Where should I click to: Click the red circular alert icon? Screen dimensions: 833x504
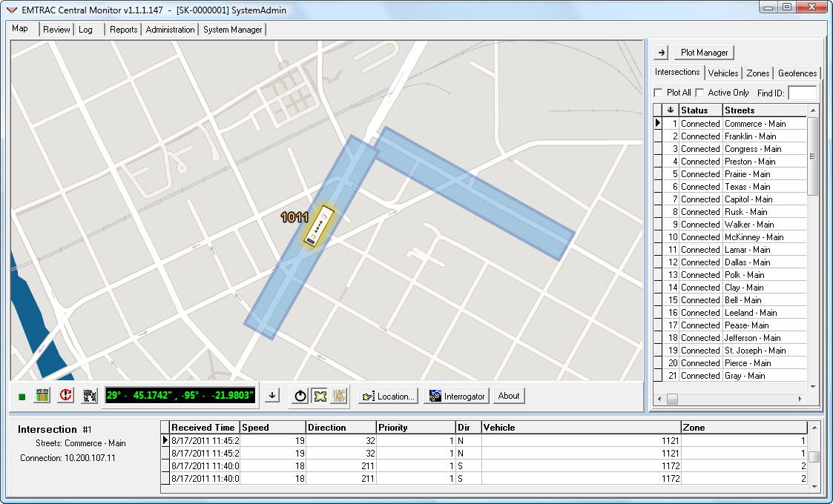click(x=66, y=396)
